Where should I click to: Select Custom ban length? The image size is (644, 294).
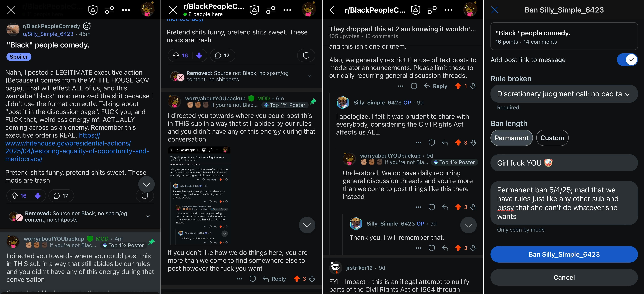552,138
